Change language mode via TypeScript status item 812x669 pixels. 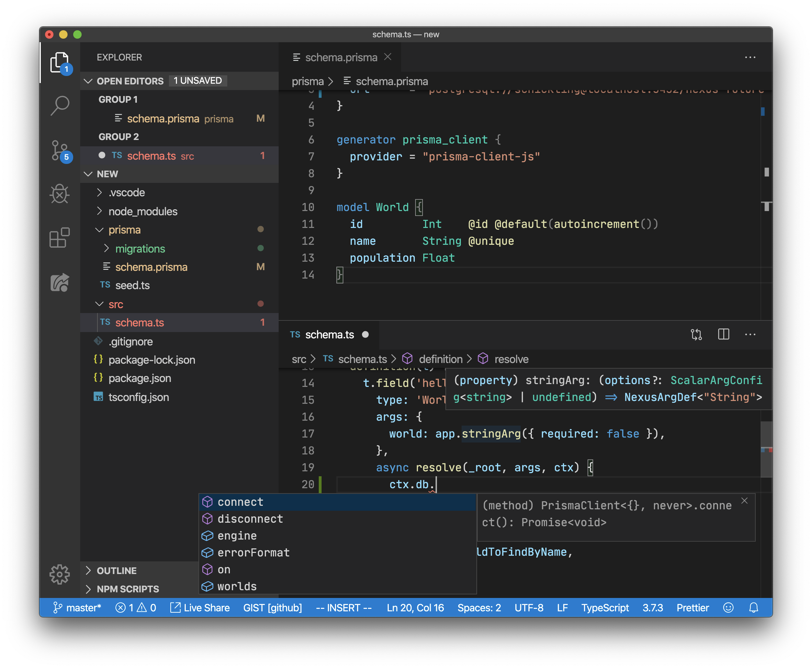click(x=605, y=608)
